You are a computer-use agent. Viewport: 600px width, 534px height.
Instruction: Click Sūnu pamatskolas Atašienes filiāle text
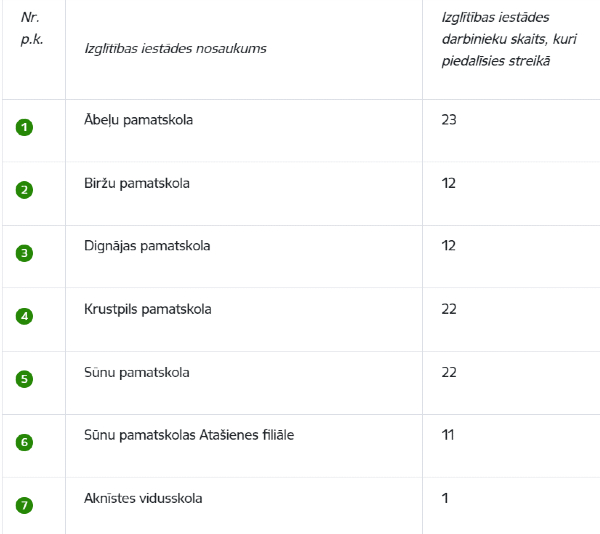coord(189,435)
